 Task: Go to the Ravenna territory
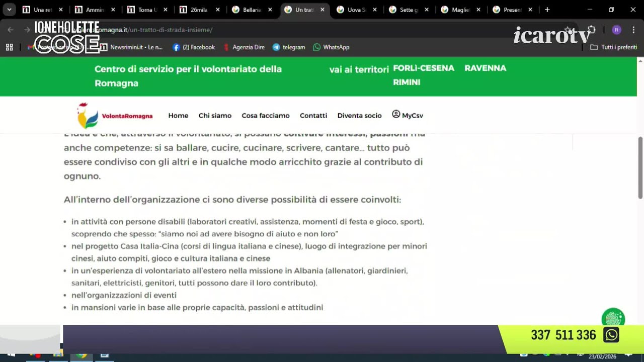[485, 68]
